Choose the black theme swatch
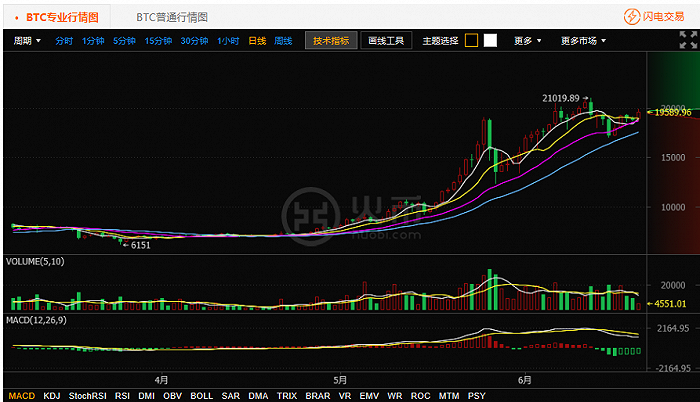 [x=471, y=41]
